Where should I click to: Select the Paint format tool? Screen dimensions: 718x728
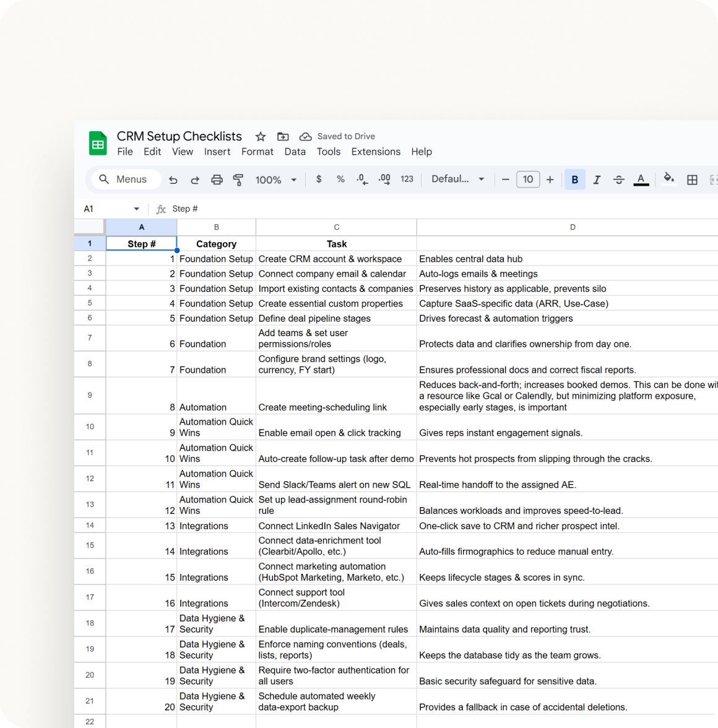238,180
